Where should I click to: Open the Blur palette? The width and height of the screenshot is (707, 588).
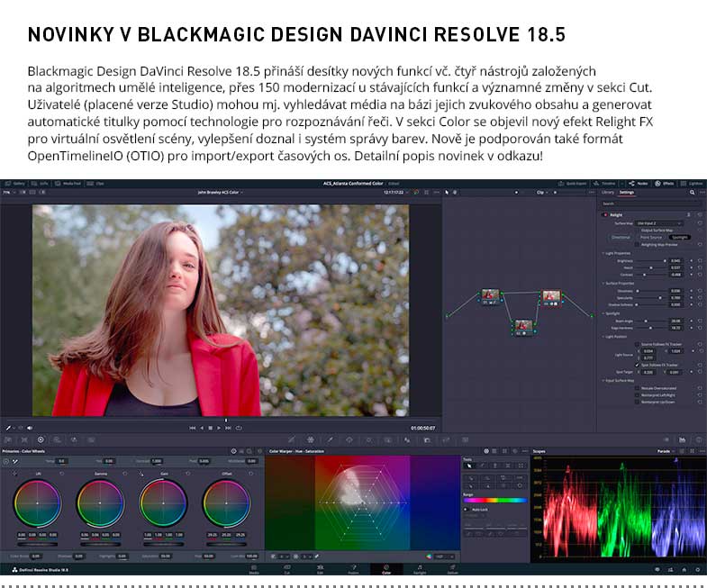(x=407, y=439)
